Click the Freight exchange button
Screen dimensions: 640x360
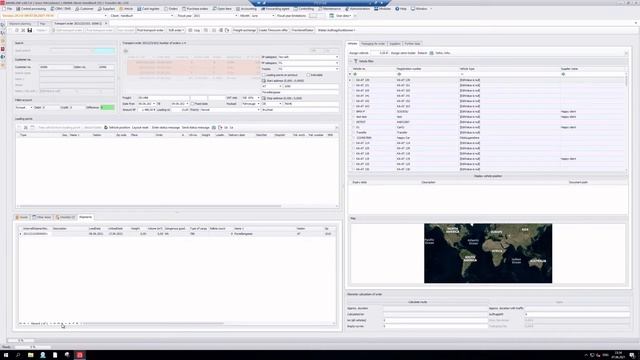click(244, 30)
